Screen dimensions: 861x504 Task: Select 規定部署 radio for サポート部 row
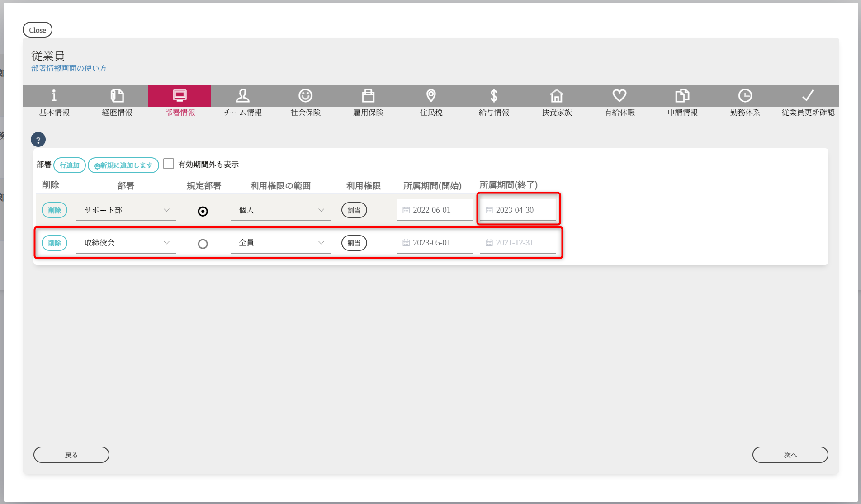click(x=203, y=211)
